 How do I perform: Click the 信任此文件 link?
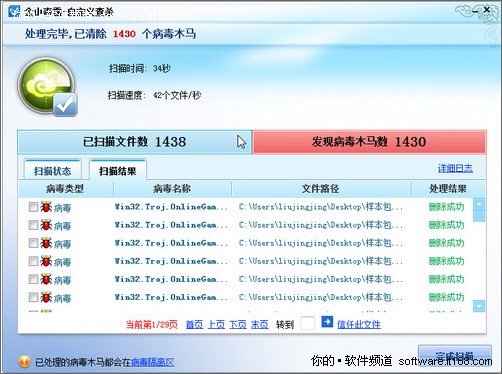359,324
